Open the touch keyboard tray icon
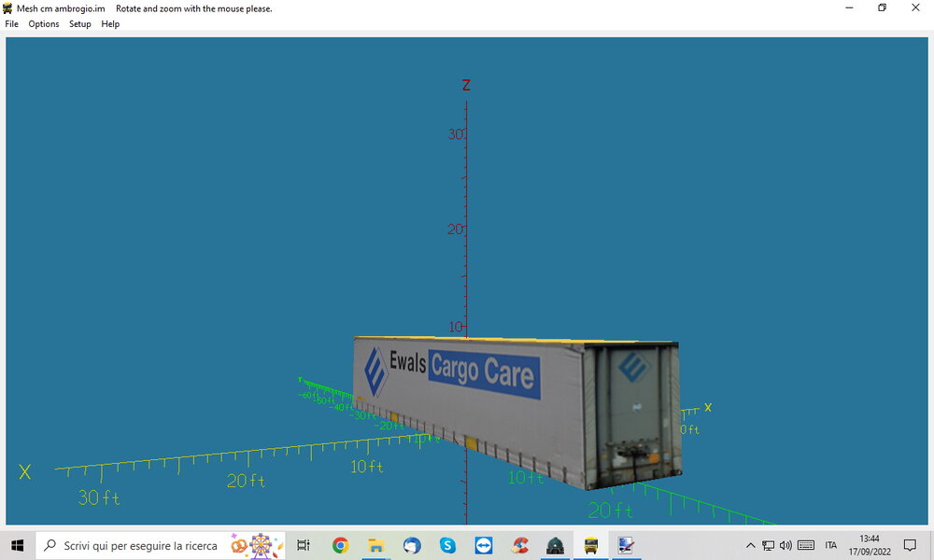This screenshot has height=560, width=934. click(806, 545)
